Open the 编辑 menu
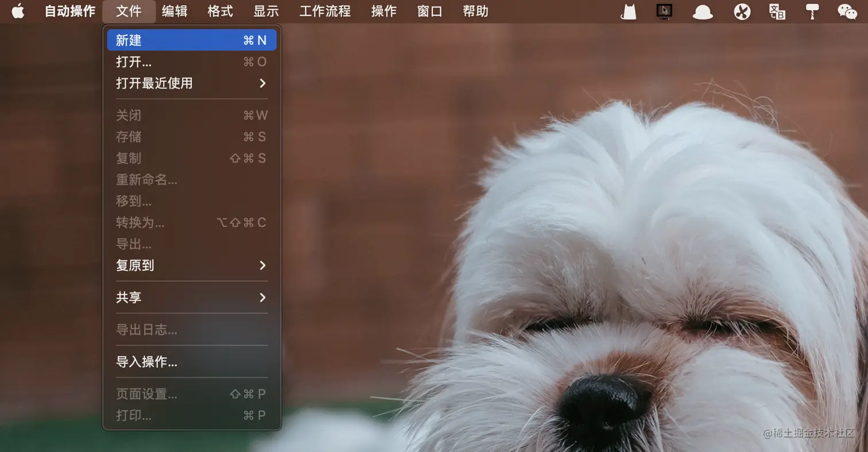This screenshot has width=868, height=452. (175, 11)
